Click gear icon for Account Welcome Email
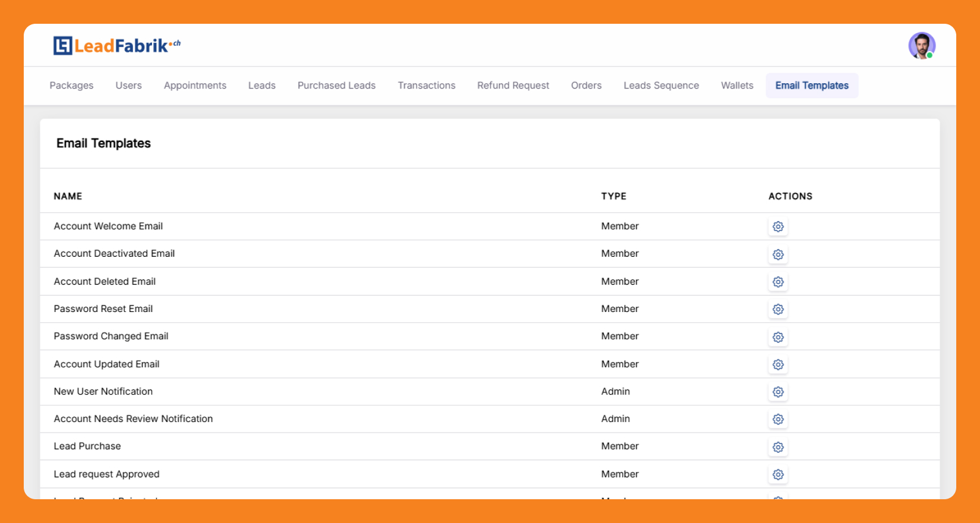The width and height of the screenshot is (980, 523). click(778, 226)
